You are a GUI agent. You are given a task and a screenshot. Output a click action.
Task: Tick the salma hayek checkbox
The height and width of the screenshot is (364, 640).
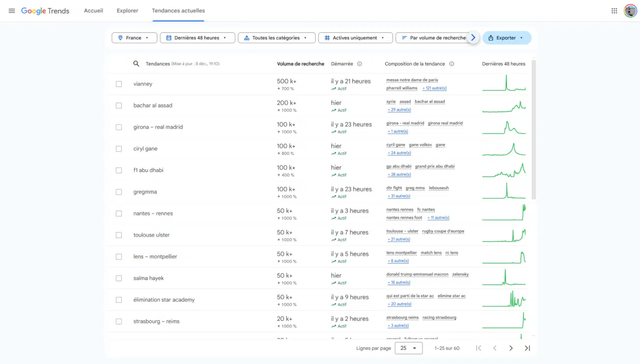point(119,278)
